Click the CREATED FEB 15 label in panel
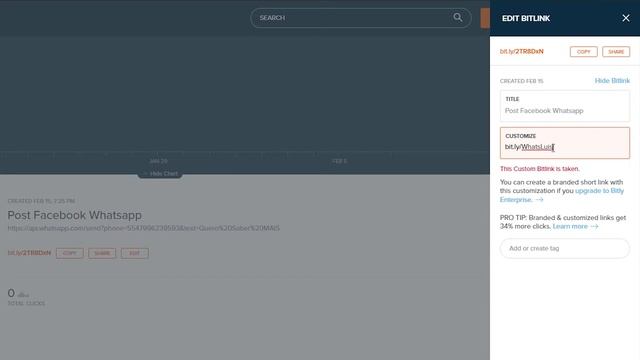Viewport: 640px width, 360px height. pyautogui.click(x=521, y=81)
